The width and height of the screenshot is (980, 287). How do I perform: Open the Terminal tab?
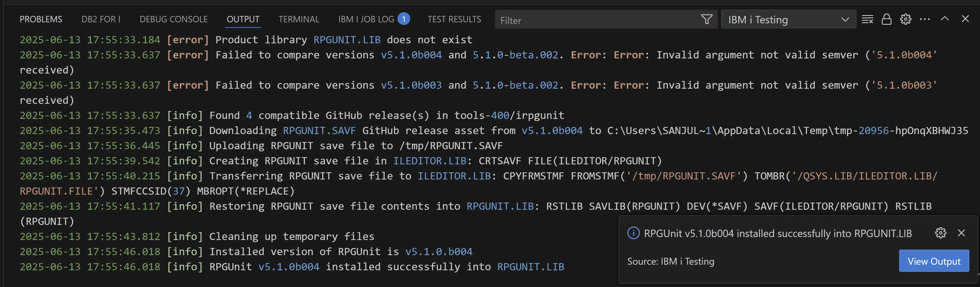[x=299, y=19]
